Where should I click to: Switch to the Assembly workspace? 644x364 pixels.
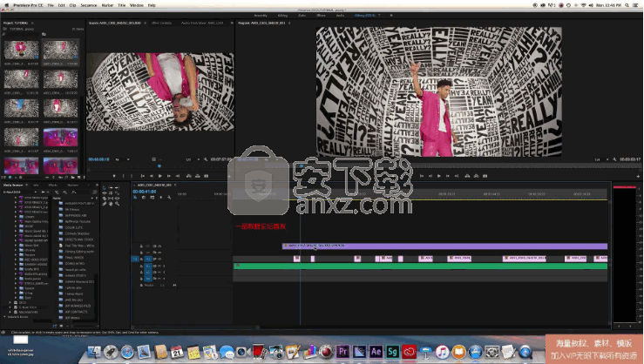(261, 16)
